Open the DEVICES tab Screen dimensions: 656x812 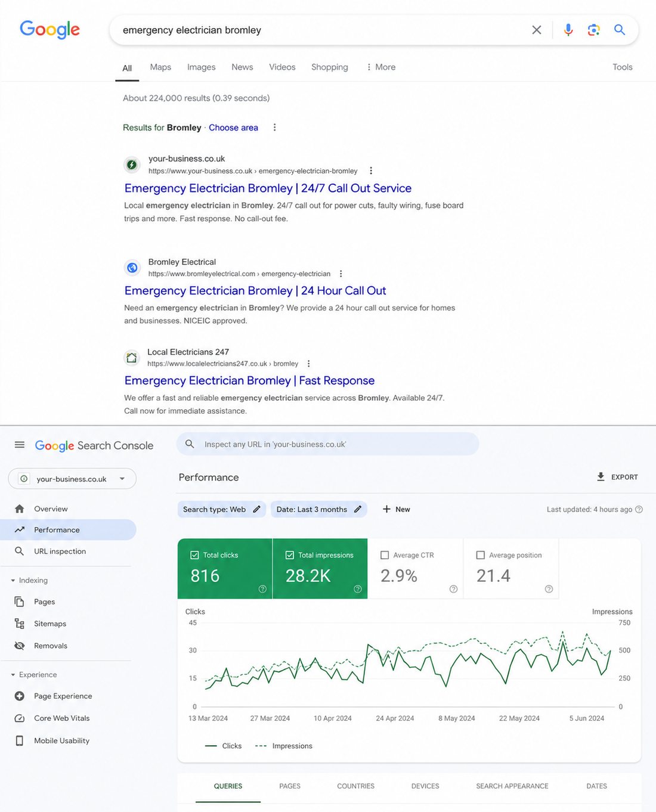coord(425,786)
